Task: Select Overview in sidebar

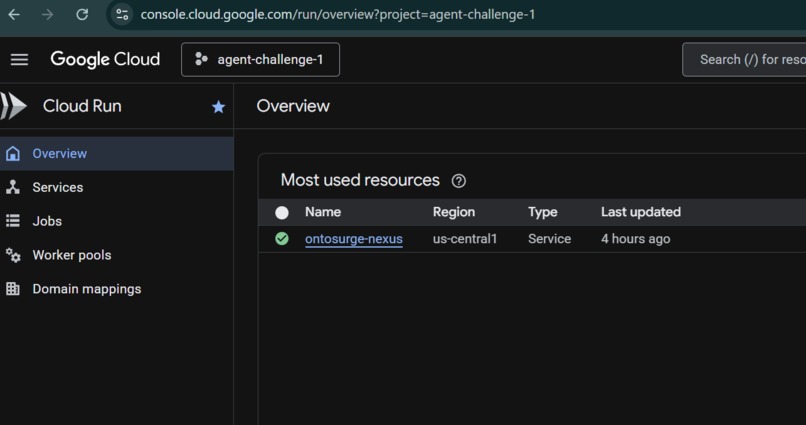Action: coord(117,154)
